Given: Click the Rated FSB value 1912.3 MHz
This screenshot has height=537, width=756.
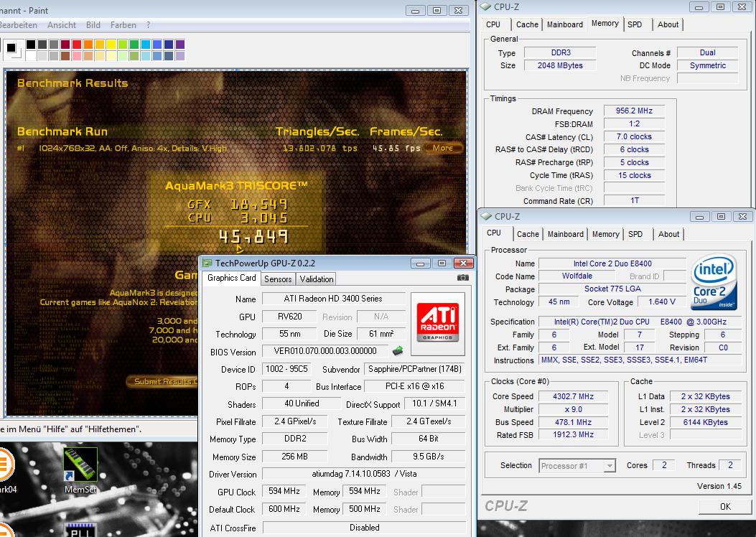Looking at the screenshot, I should (x=573, y=435).
